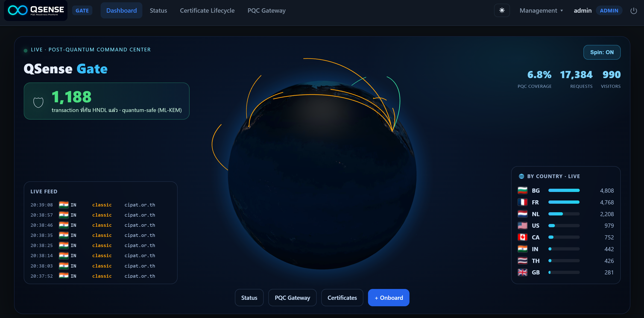Viewport: 644px width, 318px height.
Task: Click the Status button below globe
Action: coord(249,297)
